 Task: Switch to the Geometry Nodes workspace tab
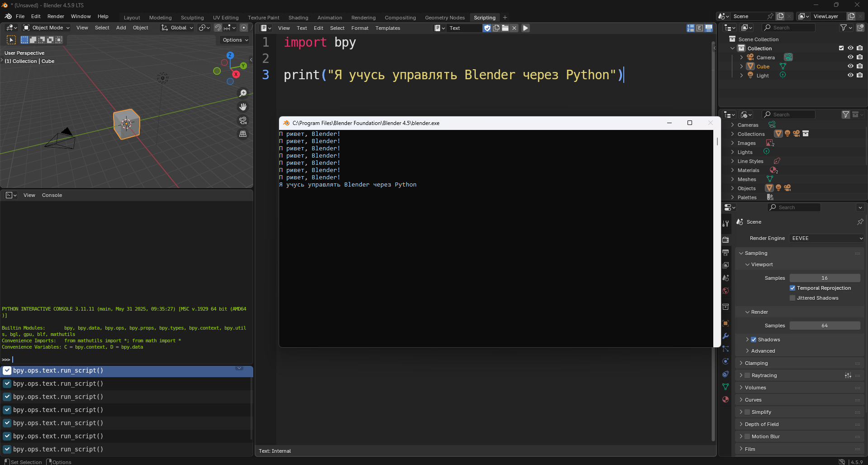tap(445, 18)
